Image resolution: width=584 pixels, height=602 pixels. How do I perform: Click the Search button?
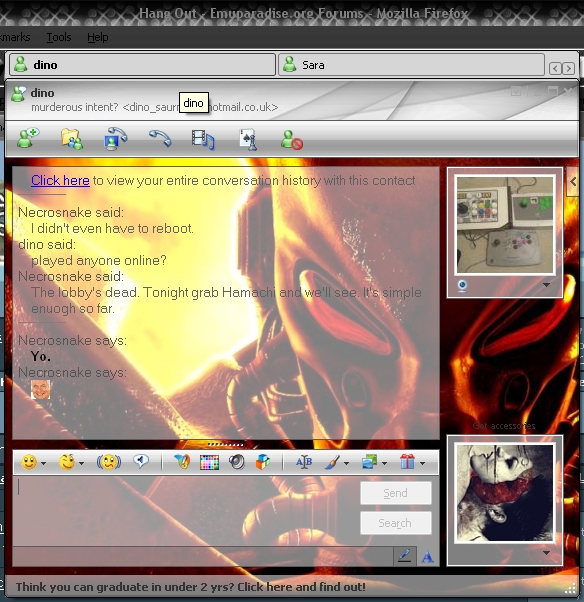[395, 523]
